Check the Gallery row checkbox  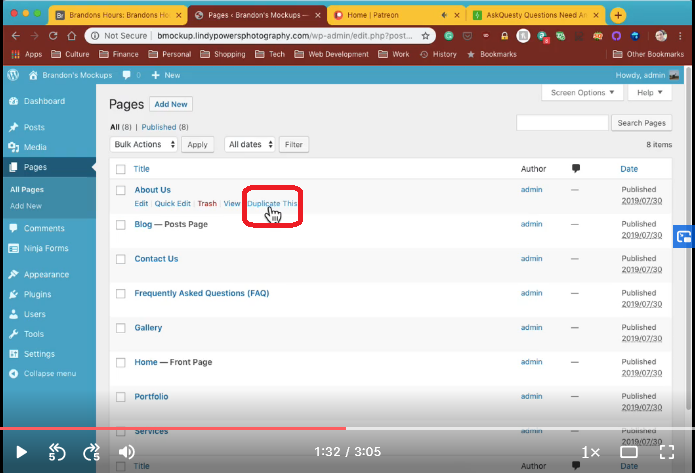121,328
